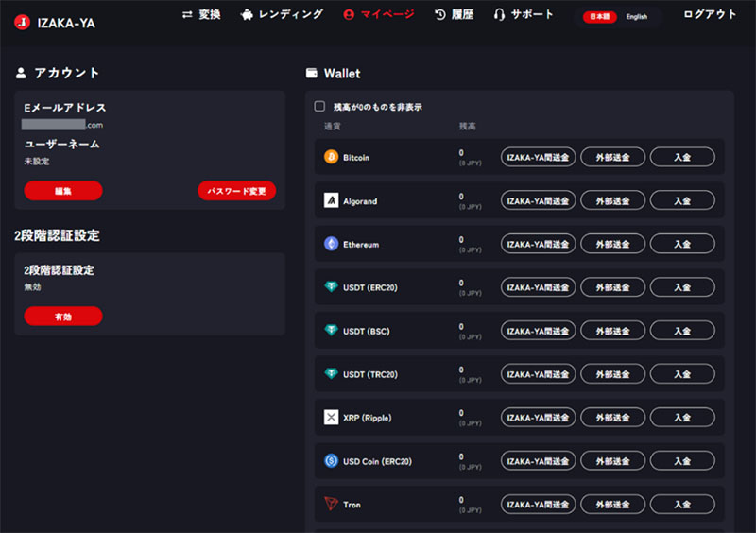Screen dimensions: 756x533
Task: Click the パスワード変更 button
Action: click(237, 191)
